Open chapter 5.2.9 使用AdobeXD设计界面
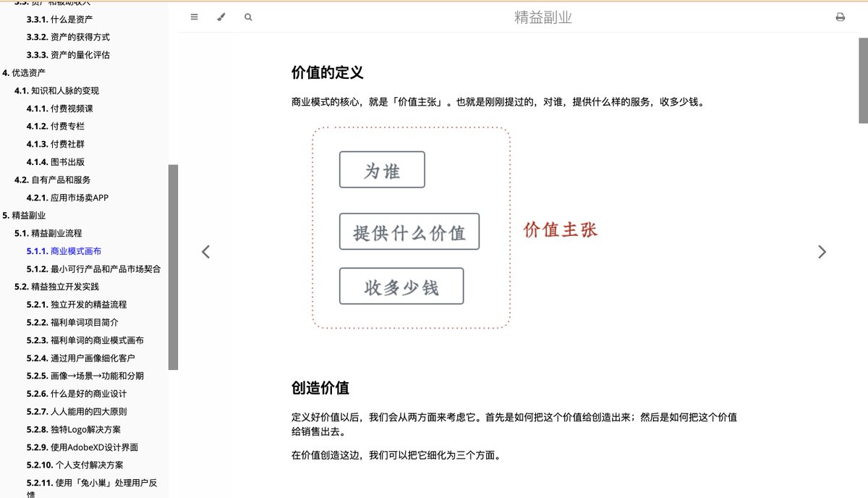Image resolution: width=868 pixels, height=498 pixels. point(82,447)
